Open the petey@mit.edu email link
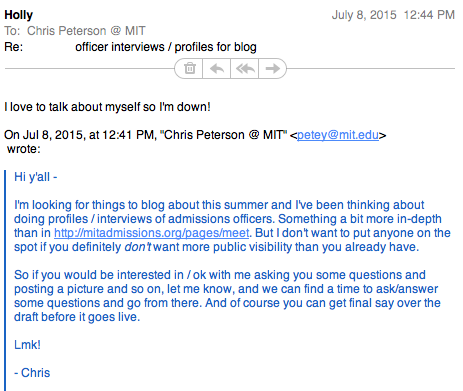 tap(338, 135)
